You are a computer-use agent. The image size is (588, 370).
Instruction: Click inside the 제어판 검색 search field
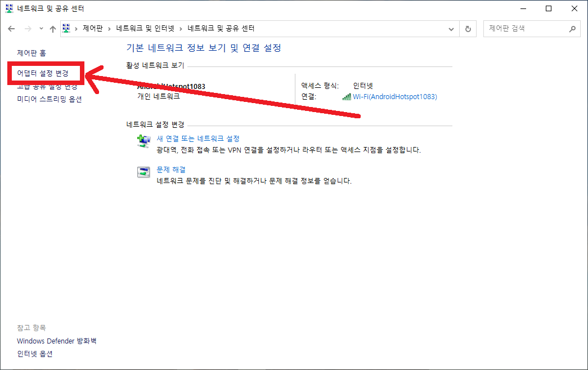pyautogui.click(x=523, y=29)
